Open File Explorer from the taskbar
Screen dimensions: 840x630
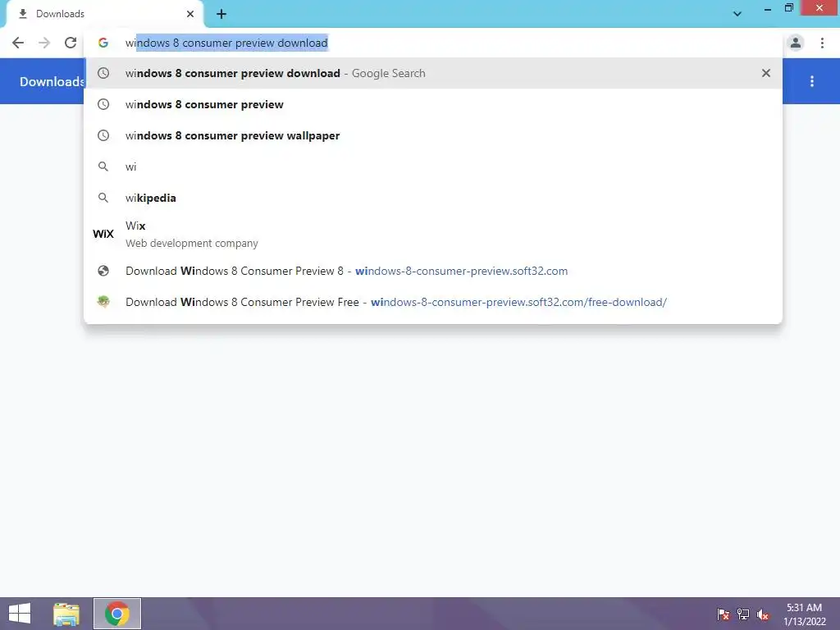pyautogui.click(x=66, y=614)
